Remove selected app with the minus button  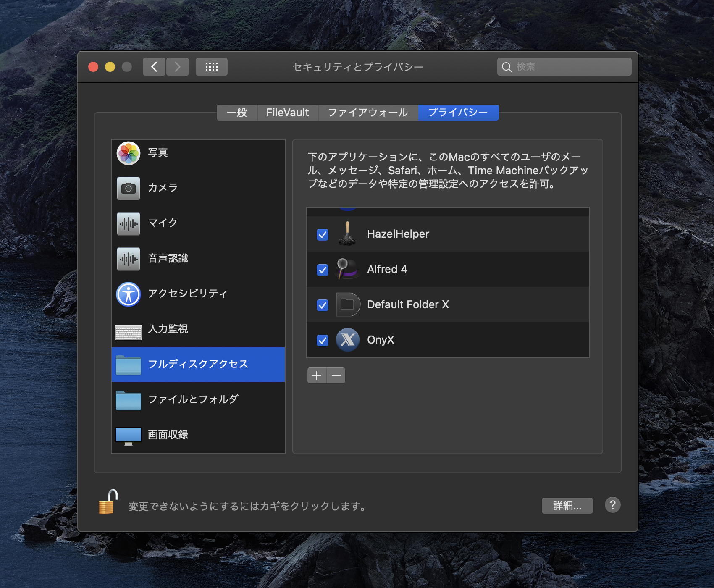(x=336, y=375)
